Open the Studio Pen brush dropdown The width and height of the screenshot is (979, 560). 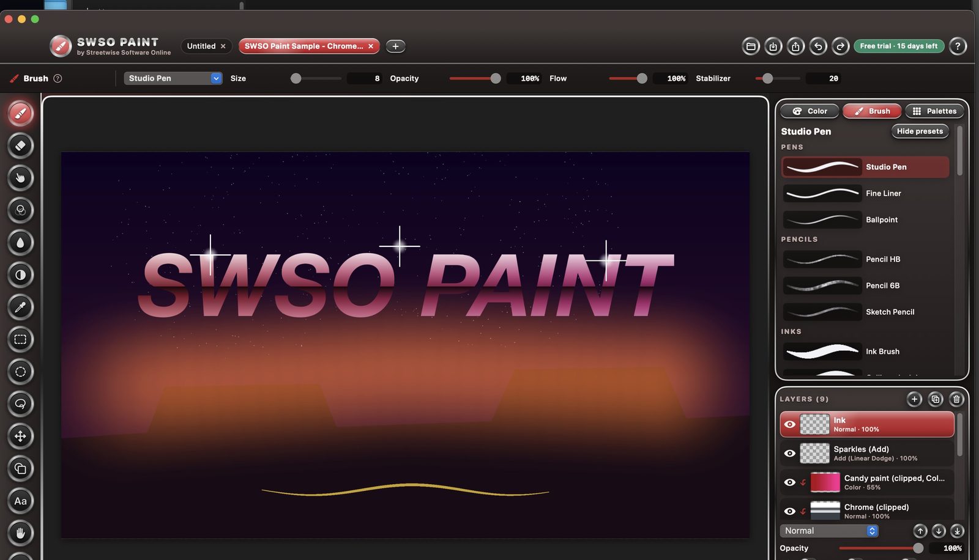click(x=173, y=78)
